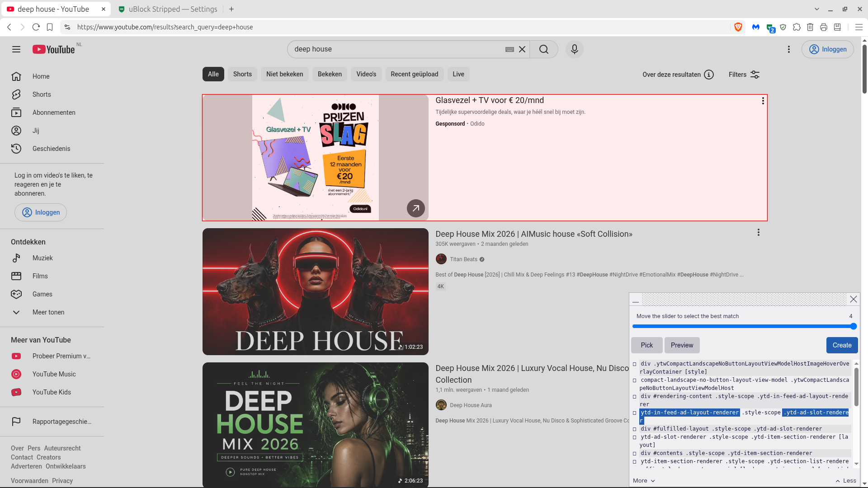The width and height of the screenshot is (868, 488).
Task: Open three-dot menu on the Glasvezel ad
Action: coord(763,101)
